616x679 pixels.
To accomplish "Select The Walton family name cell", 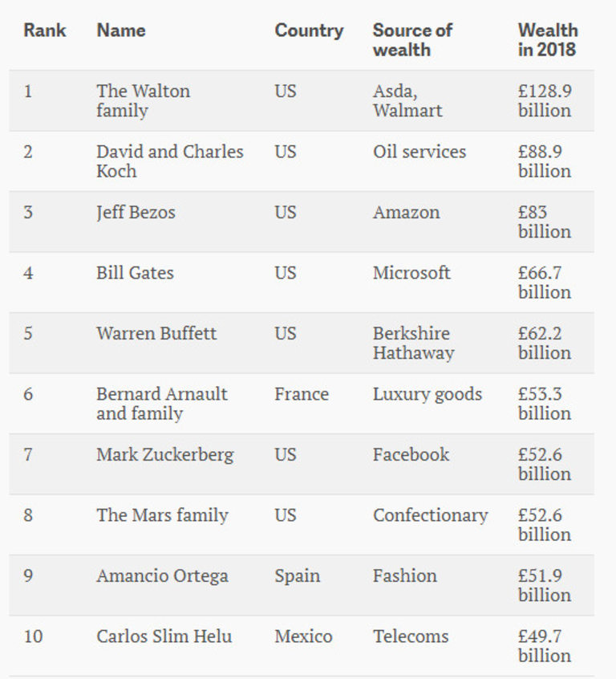I will (143, 100).
